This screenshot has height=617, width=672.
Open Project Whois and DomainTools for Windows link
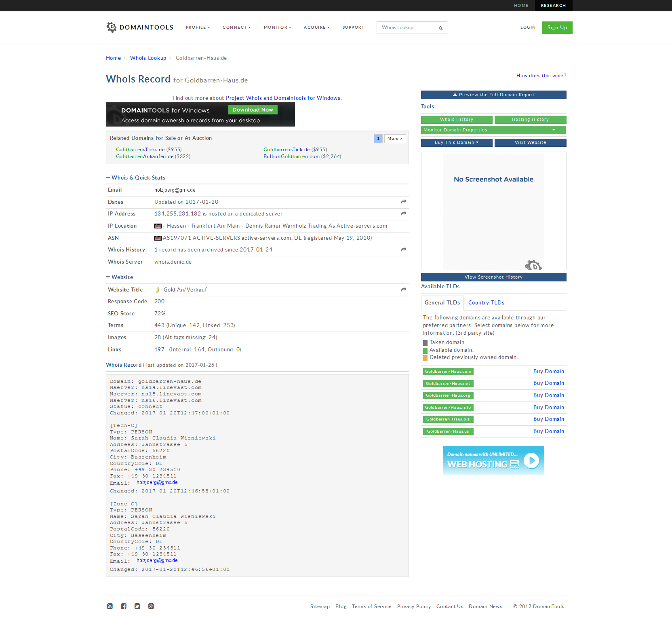click(283, 98)
